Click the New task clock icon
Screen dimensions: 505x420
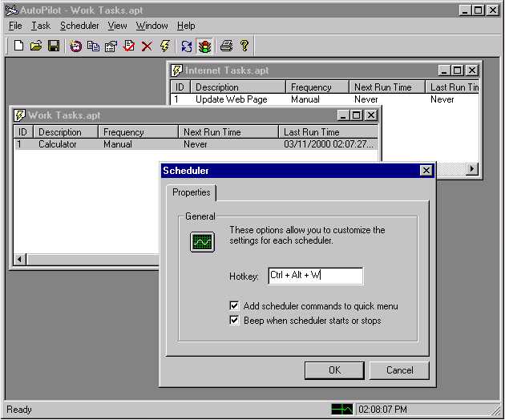click(76, 46)
